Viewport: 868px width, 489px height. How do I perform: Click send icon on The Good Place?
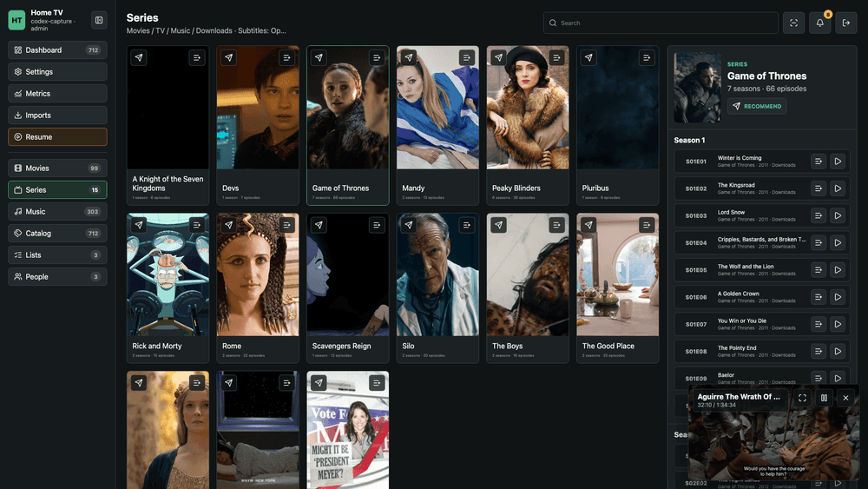[589, 225]
